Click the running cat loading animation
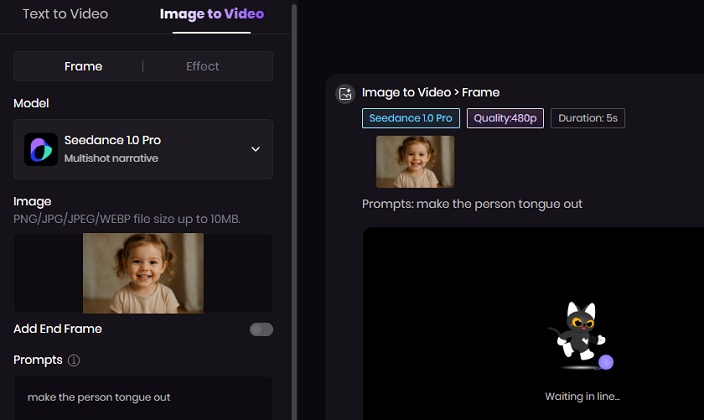Screen dimensions: 704x420 [x=581, y=336]
